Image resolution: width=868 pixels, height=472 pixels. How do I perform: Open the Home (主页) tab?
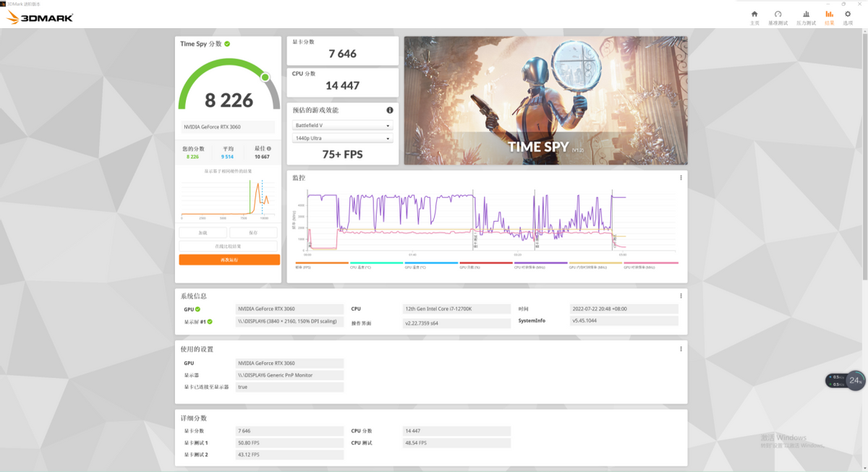click(754, 17)
